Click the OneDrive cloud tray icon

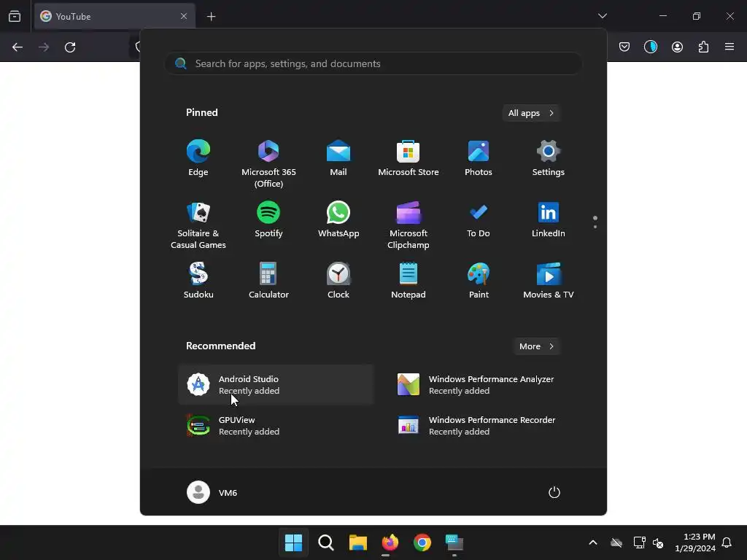click(x=616, y=542)
